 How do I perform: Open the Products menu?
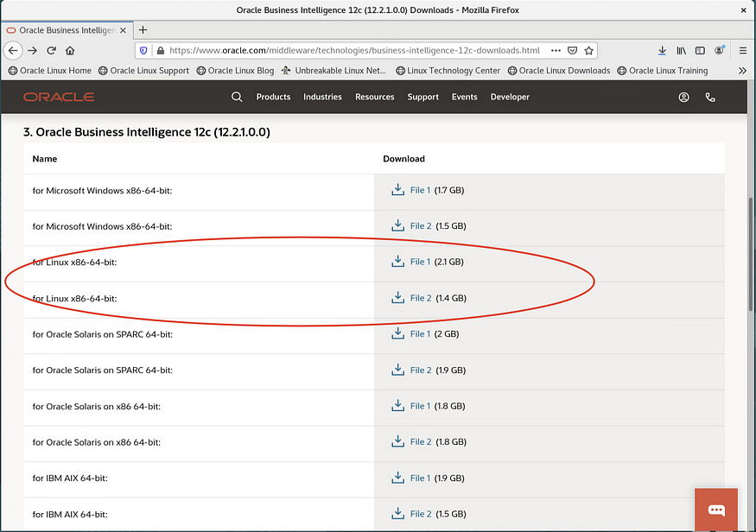(273, 97)
